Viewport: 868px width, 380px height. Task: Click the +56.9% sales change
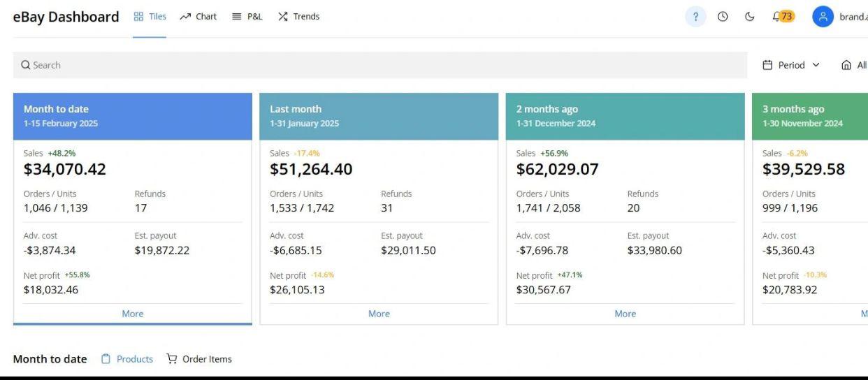[553, 153]
